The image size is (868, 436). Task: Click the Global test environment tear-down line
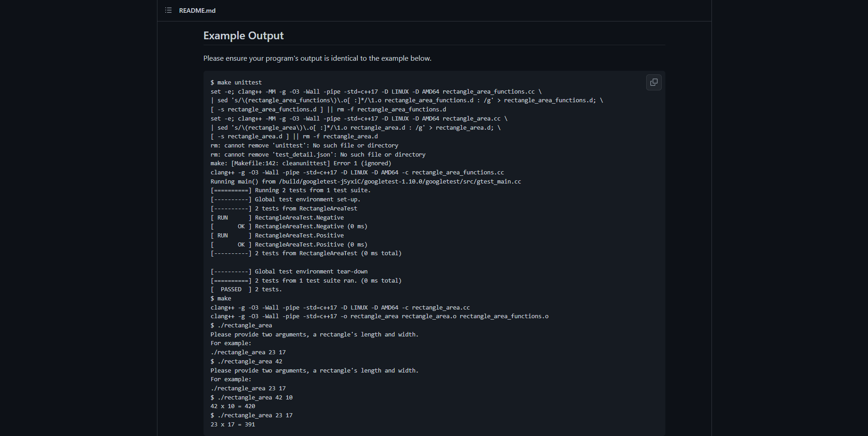[289, 271]
